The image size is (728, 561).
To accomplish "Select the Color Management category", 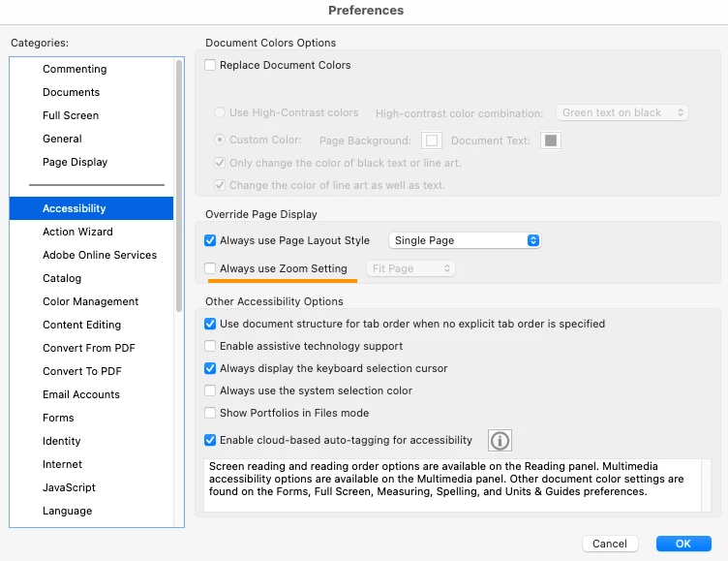I will pos(91,301).
